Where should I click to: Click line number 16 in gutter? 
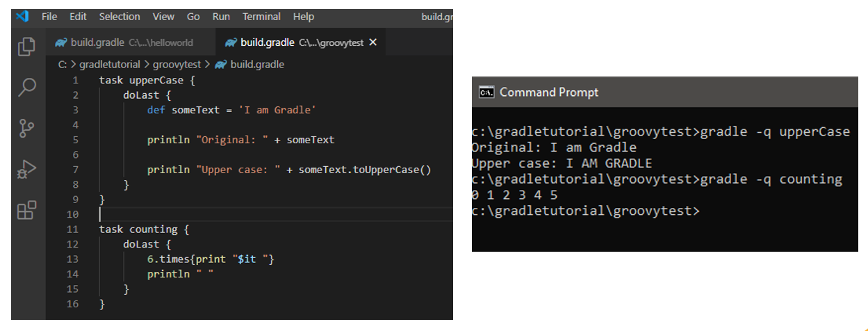(74, 304)
